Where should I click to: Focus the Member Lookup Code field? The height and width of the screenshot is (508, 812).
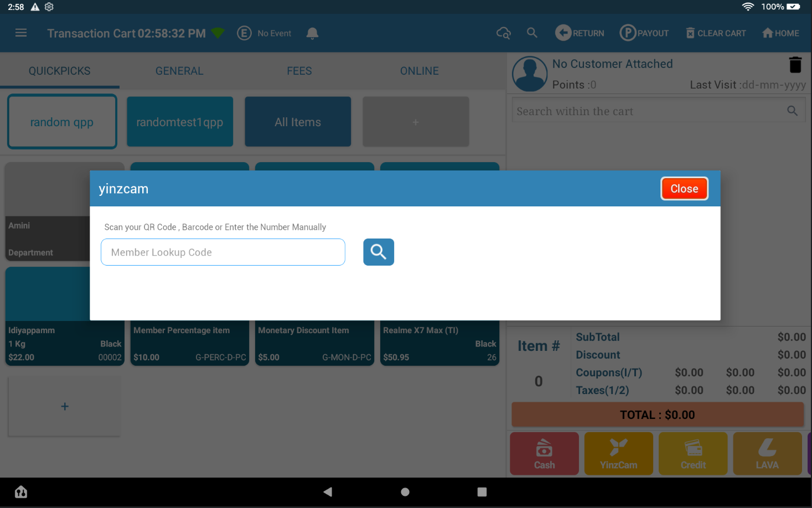coord(223,252)
